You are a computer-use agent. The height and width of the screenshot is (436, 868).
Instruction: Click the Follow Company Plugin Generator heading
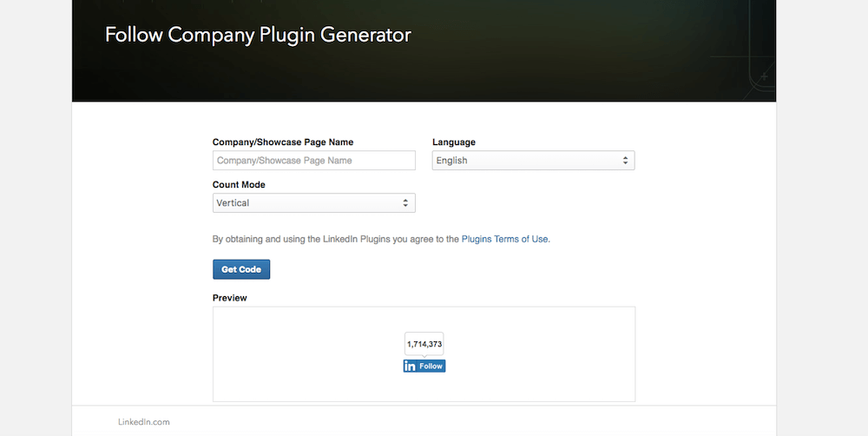coord(258,35)
